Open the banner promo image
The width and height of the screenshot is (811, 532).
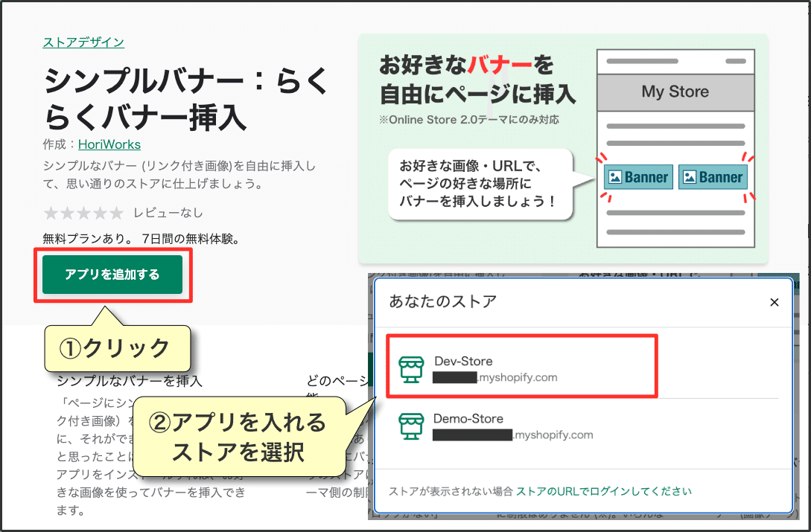(563, 149)
